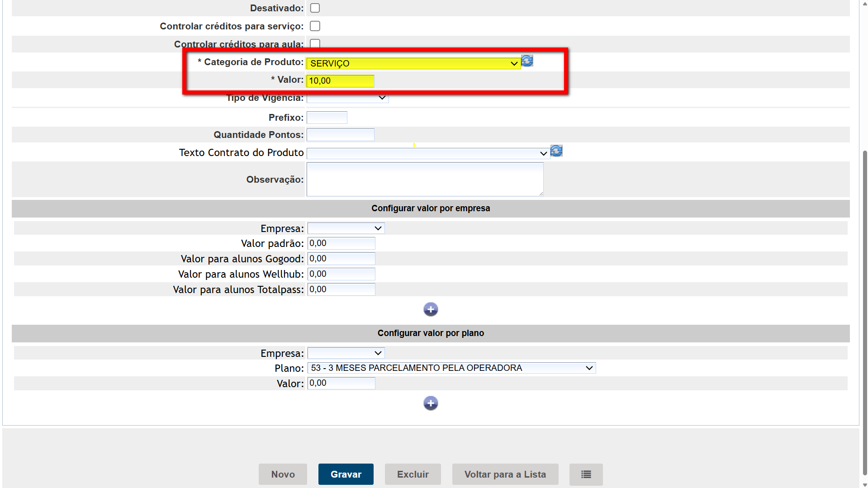Click Voltar para a Lista button

pos(505,474)
